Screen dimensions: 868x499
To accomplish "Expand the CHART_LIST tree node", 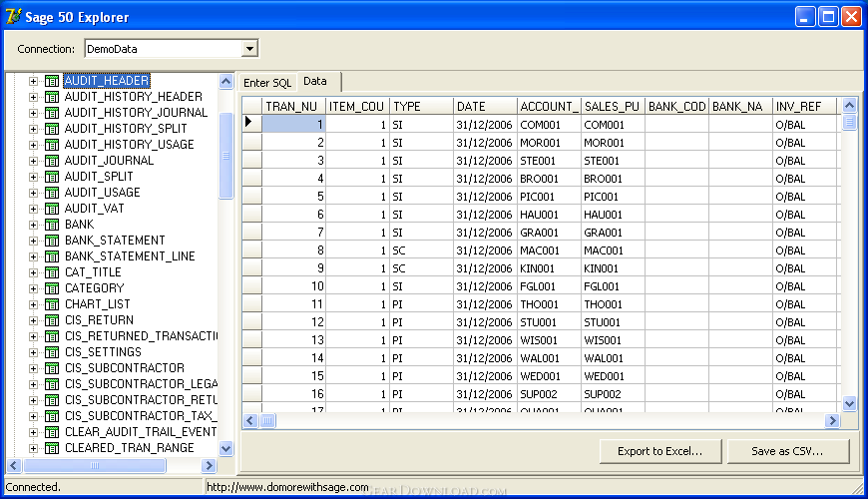I will point(33,305).
